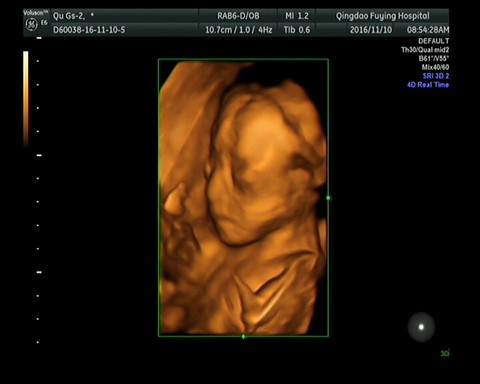This screenshot has height=384, width=480.
Task: Click the top marker on depth scale
Action: click(39, 38)
